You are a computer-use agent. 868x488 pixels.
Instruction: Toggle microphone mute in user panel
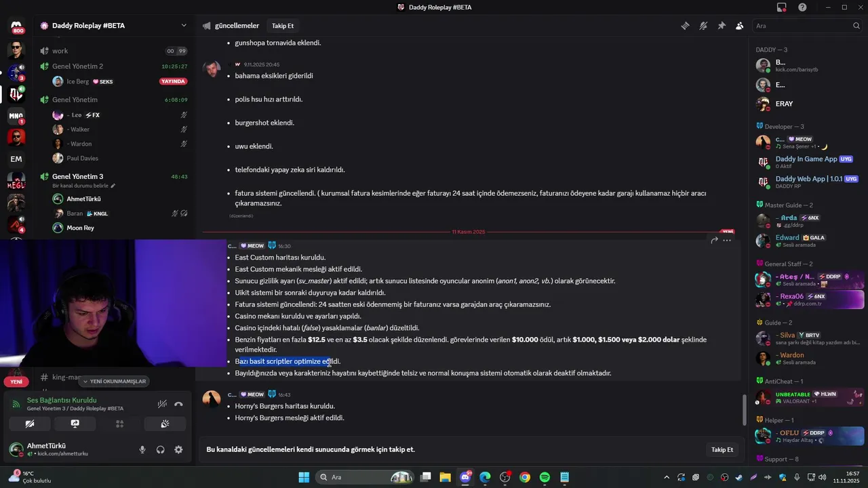pyautogui.click(x=142, y=449)
